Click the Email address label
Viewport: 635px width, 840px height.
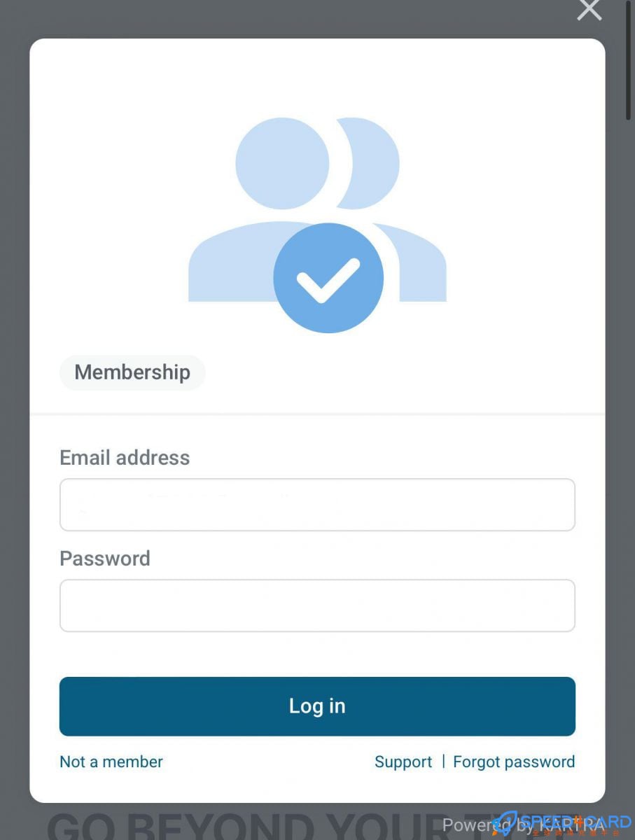[x=125, y=458]
